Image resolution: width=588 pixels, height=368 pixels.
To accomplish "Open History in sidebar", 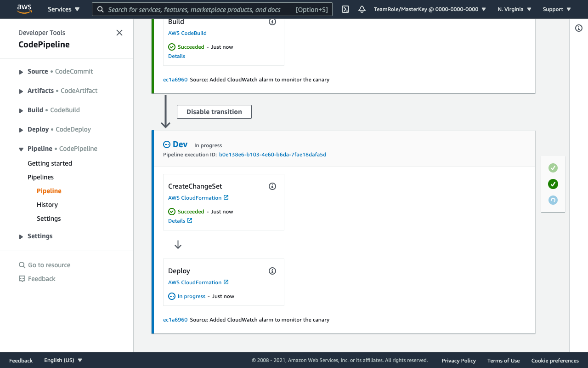I will click(x=47, y=205).
